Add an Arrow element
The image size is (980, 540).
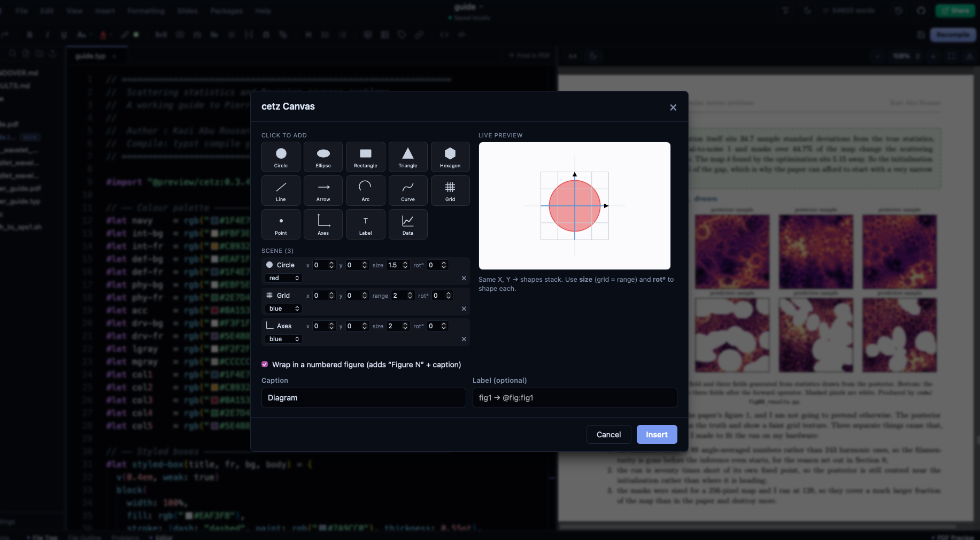point(323,190)
